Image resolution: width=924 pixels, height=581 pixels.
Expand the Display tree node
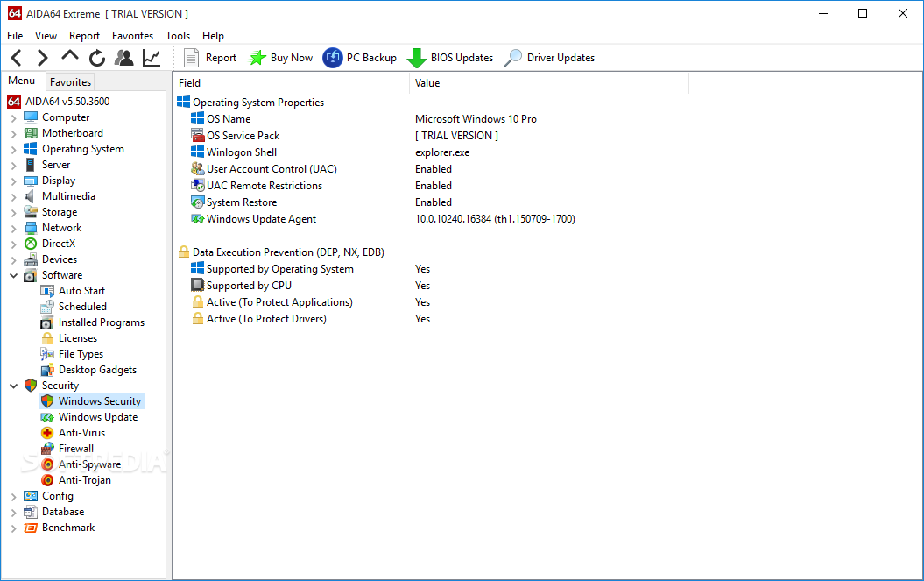tap(13, 181)
